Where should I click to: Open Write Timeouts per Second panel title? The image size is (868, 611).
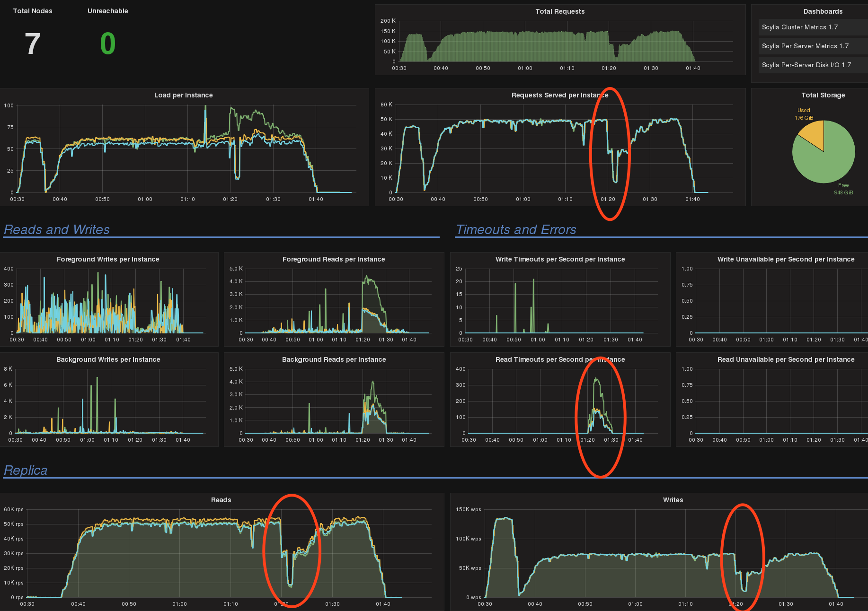(560, 259)
